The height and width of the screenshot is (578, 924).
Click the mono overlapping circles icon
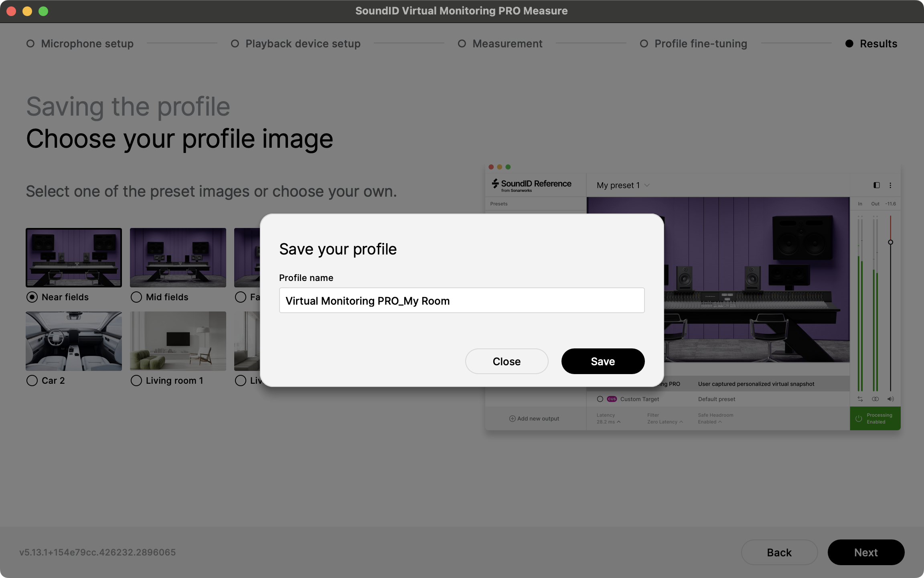pyautogui.click(x=875, y=399)
